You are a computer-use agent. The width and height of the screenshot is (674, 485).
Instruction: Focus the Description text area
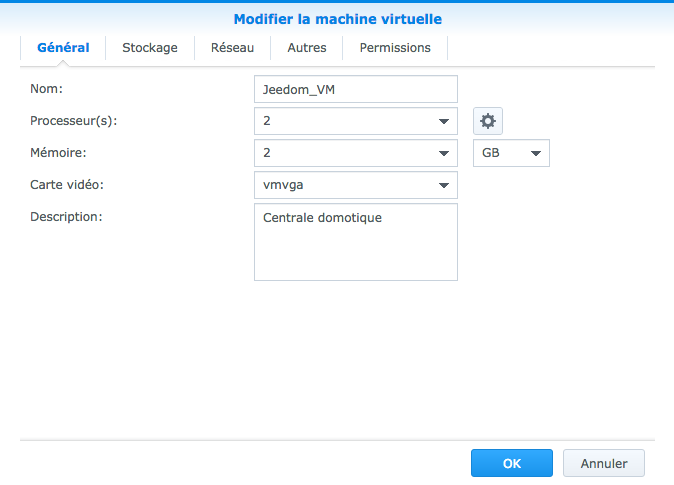[x=355, y=242]
